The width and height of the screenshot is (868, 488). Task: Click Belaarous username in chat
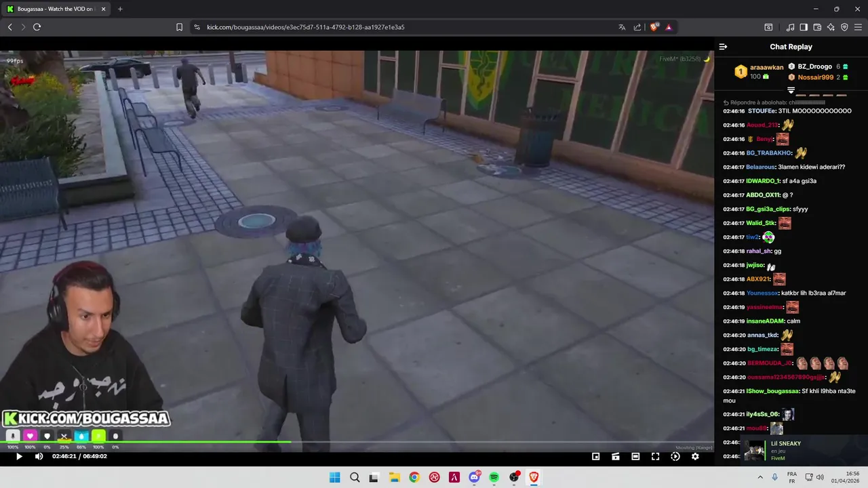762,167
